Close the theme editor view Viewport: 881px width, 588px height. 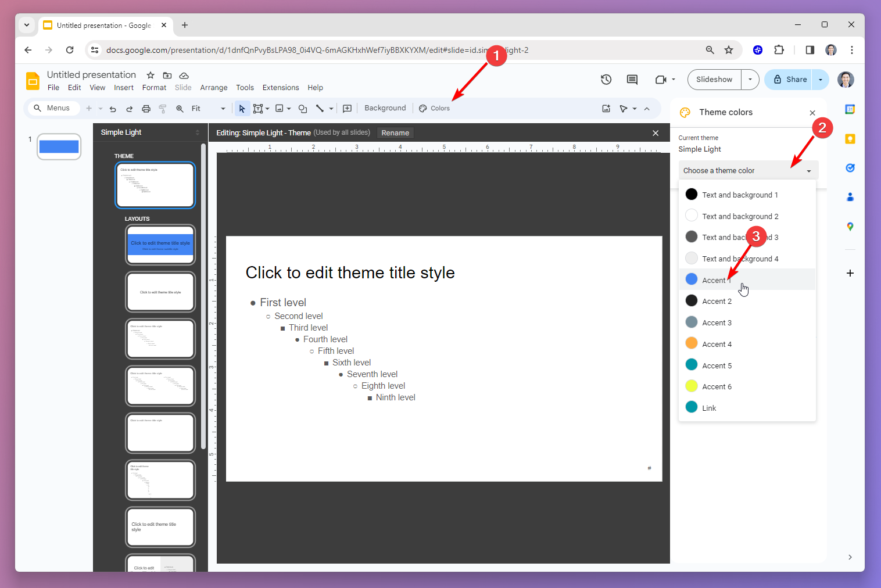coord(656,133)
